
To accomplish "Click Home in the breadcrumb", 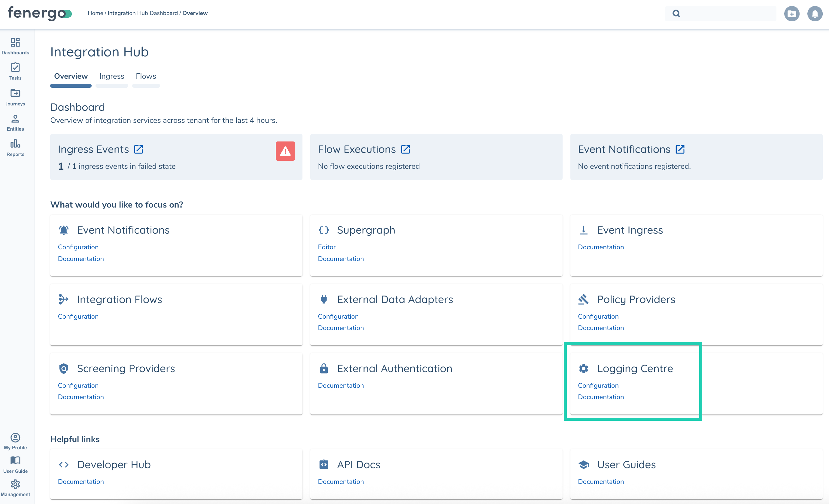I will click(x=95, y=13).
